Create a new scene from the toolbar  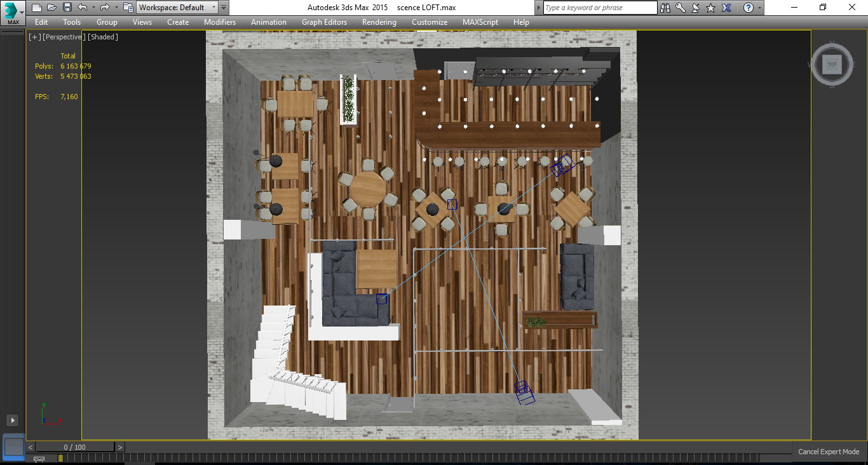[37, 8]
